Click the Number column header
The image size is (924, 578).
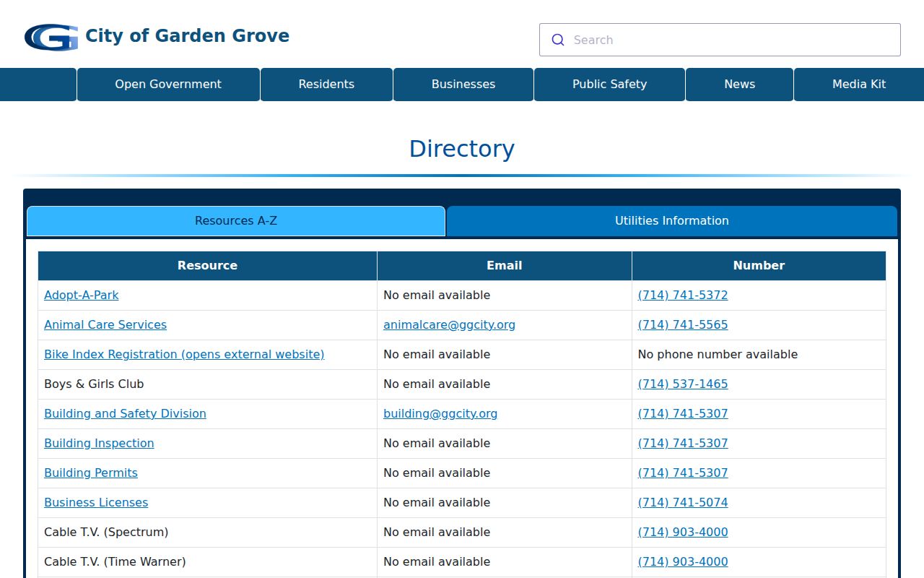[759, 266]
